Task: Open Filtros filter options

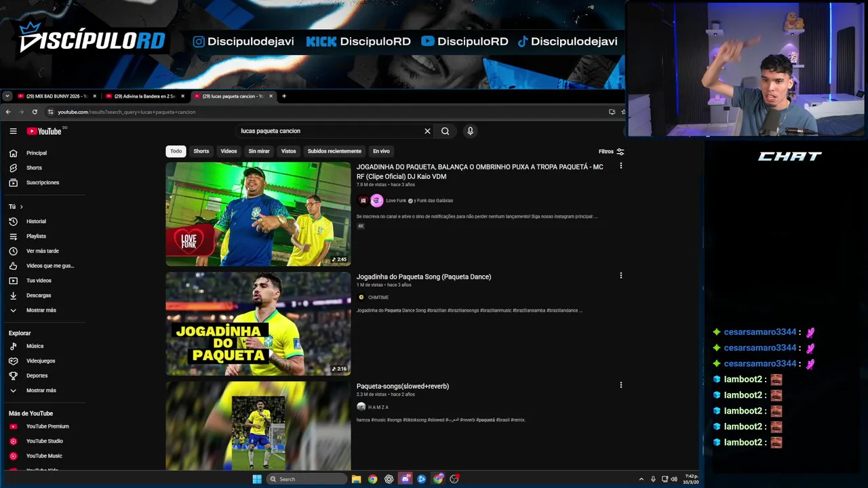Action: [611, 152]
